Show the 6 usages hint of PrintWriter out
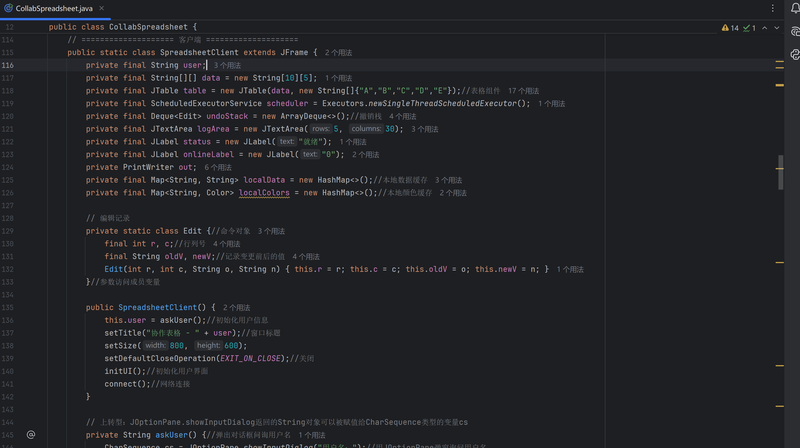Image resolution: width=800 pixels, height=448 pixels. pos(218,167)
